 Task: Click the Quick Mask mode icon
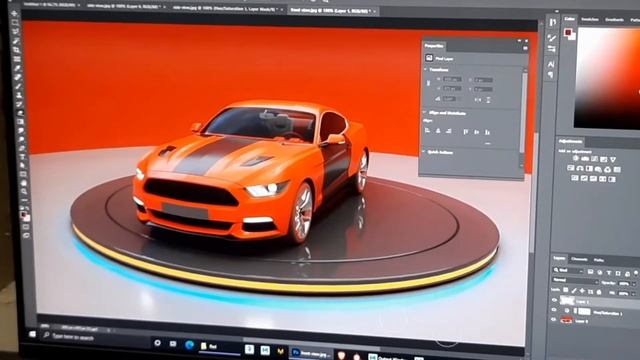(26, 227)
